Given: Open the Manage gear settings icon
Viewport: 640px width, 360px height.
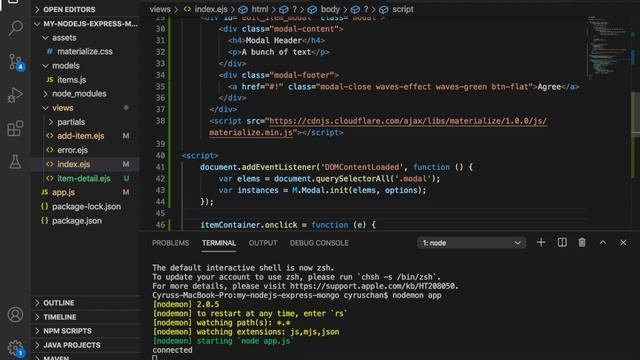Looking at the screenshot, I should [x=15, y=348].
